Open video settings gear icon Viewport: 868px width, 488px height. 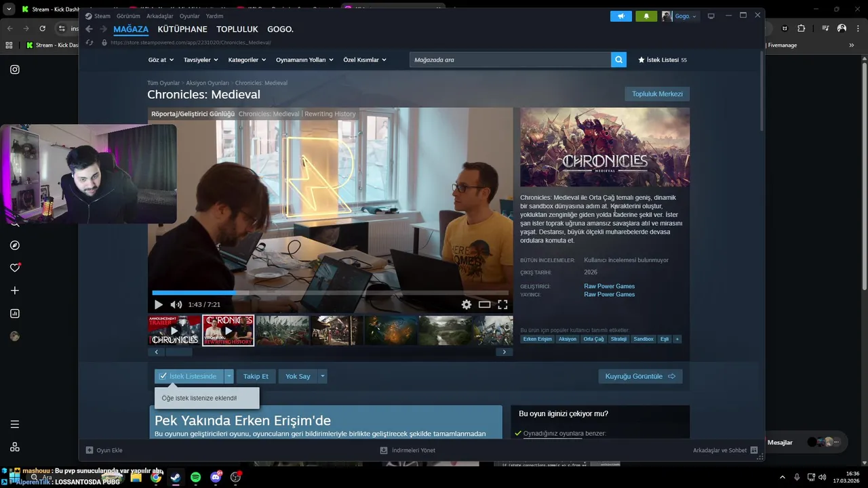[x=467, y=305]
